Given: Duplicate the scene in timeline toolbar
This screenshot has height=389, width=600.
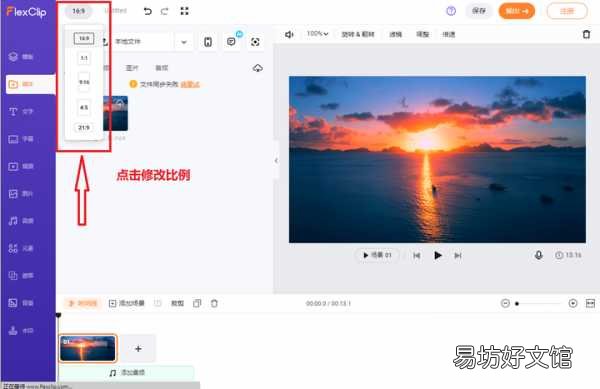Looking at the screenshot, I should click(197, 303).
